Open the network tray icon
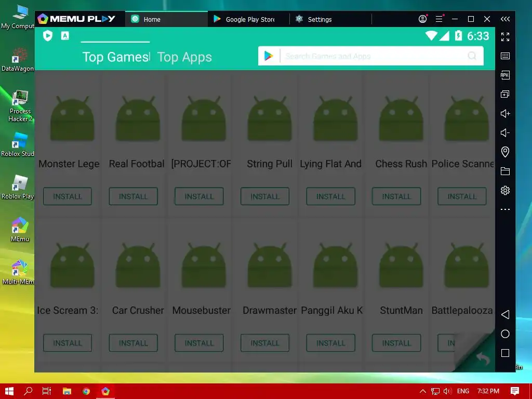The height and width of the screenshot is (399, 532). (435, 391)
